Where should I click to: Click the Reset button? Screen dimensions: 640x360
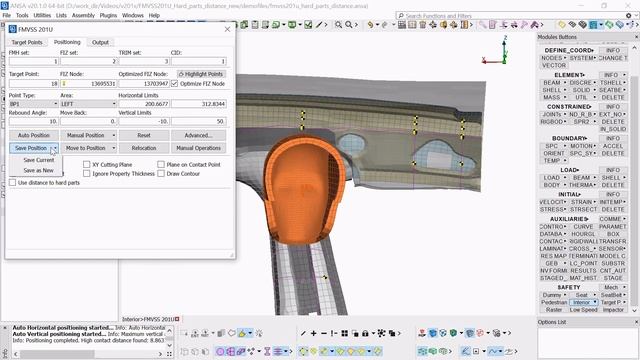(144, 135)
